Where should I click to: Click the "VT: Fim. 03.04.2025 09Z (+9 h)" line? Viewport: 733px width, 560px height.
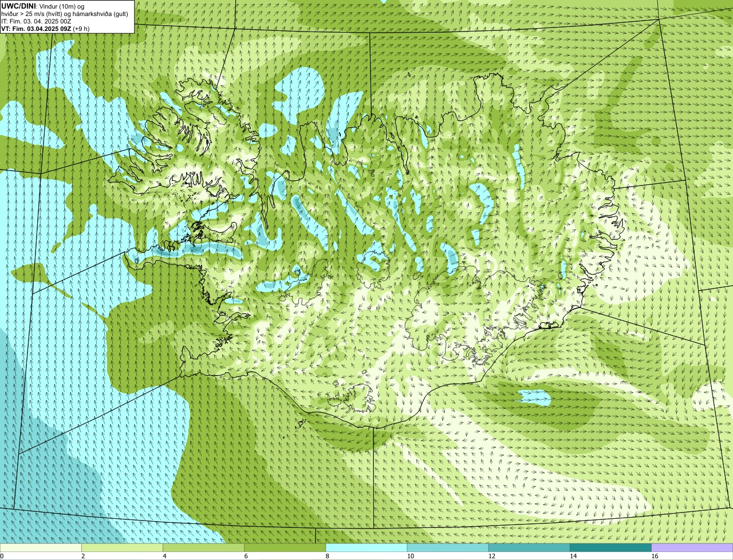pyautogui.click(x=45, y=28)
